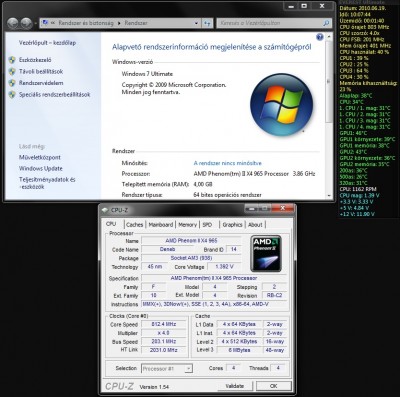Go to Vezérlőpult – kezdőlap
Viewport: 400px width, 397px height.
(47, 43)
